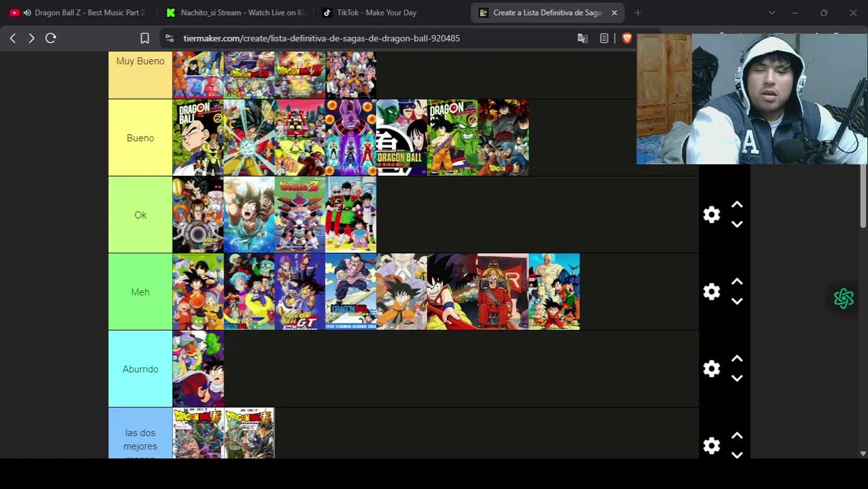The width and height of the screenshot is (868, 489).
Task: Select mummy fighter poster in Meh tier
Action: pyautogui.click(x=554, y=292)
